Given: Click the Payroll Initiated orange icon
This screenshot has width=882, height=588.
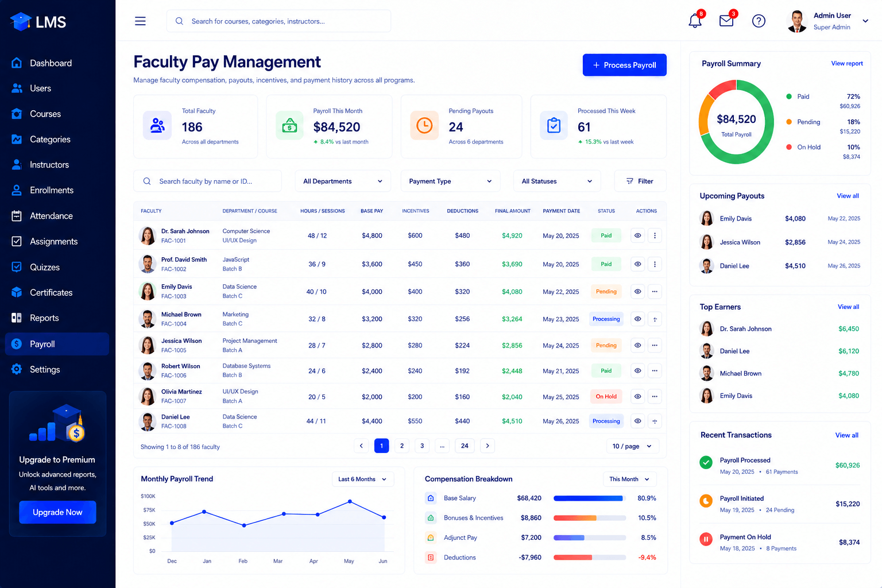Looking at the screenshot, I should [x=706, y=501].
